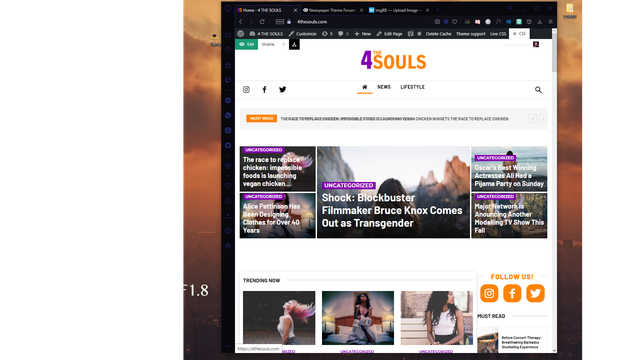Screen dimensions: 640x360
Task: Open the site's Instagram icon in header
Action: 246,89
